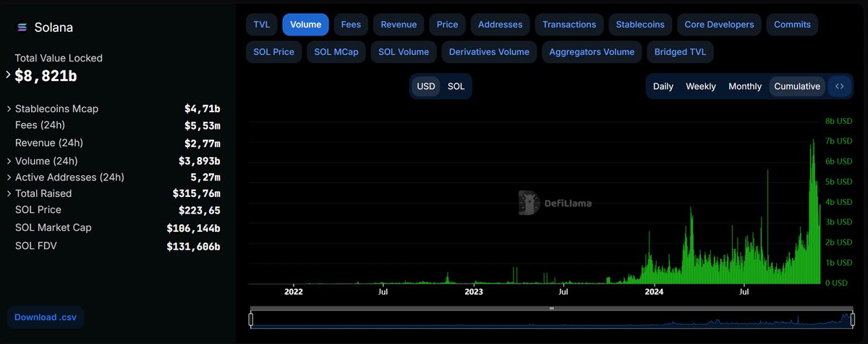Screen dimensions: 868x344
Task: Click the $315,76m total raised value
Action: (196, 193)
